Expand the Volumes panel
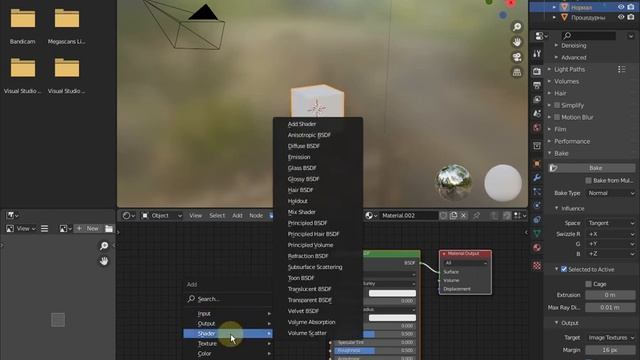Screen dimensions: 640x360 pyautogui.click(x=549, y=81)
